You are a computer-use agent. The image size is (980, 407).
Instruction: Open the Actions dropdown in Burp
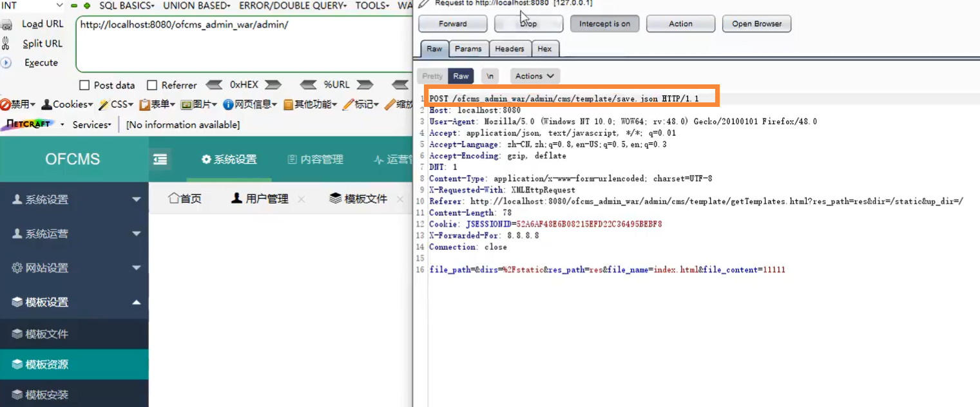tap(535, 76)
